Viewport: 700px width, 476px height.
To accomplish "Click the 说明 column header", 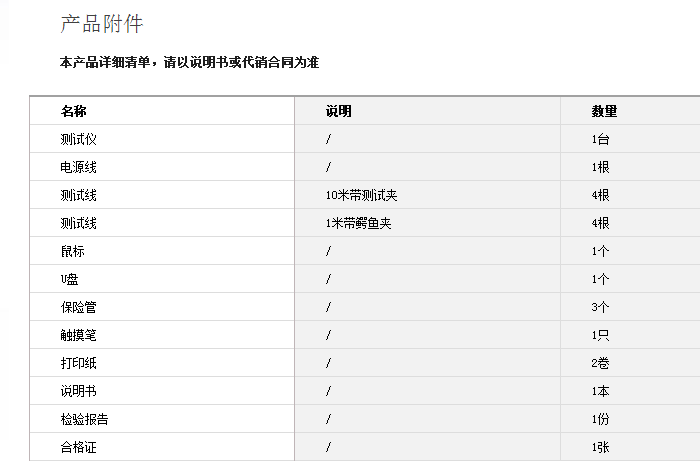I will (x=338, y=111).
